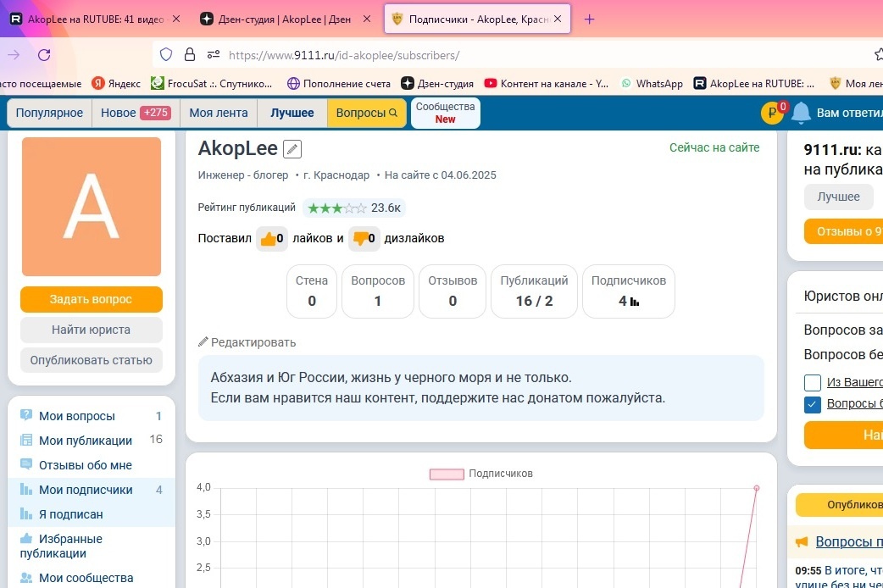Open the Контент на канале YouTube bookmark

[x=547, y=83]
